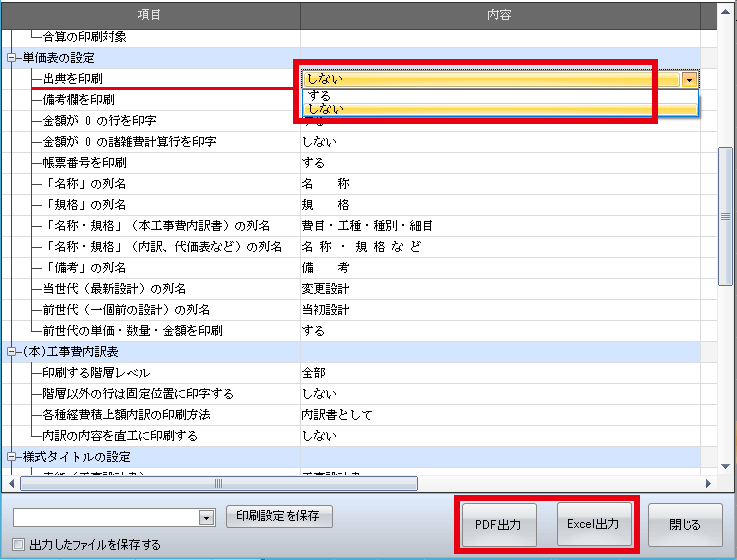This screenshot has width=737, height=560.
Task: Collapse the 様式タイトルの設定 section
Action: coord(11,456)
